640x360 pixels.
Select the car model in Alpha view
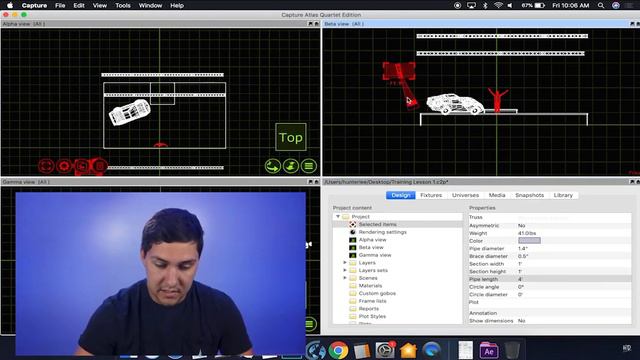pos(129,112)
